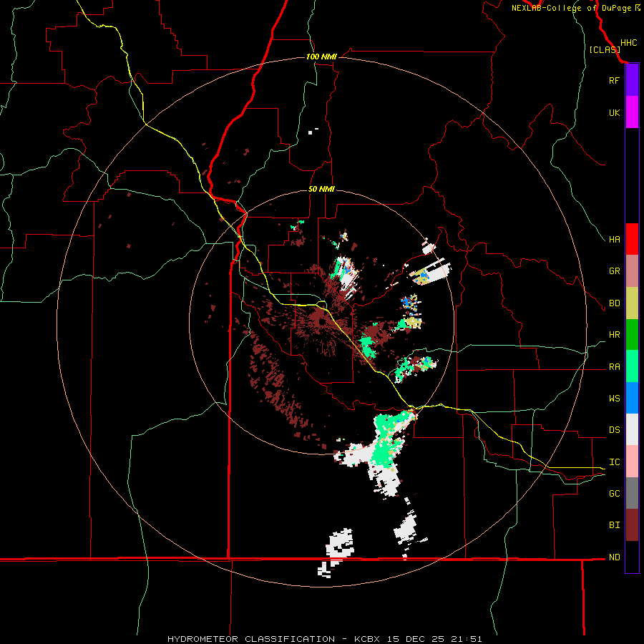644x644 pixels.
Task: Click the DS white legend swatch
Action: tap(632, 429)
